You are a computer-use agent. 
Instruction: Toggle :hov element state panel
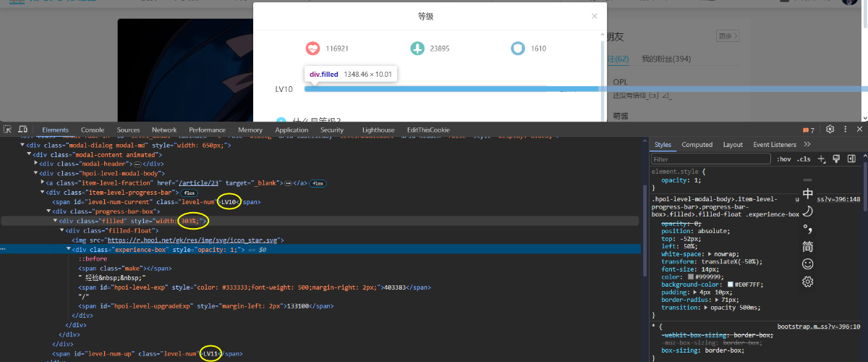click(x=783, y=159)
